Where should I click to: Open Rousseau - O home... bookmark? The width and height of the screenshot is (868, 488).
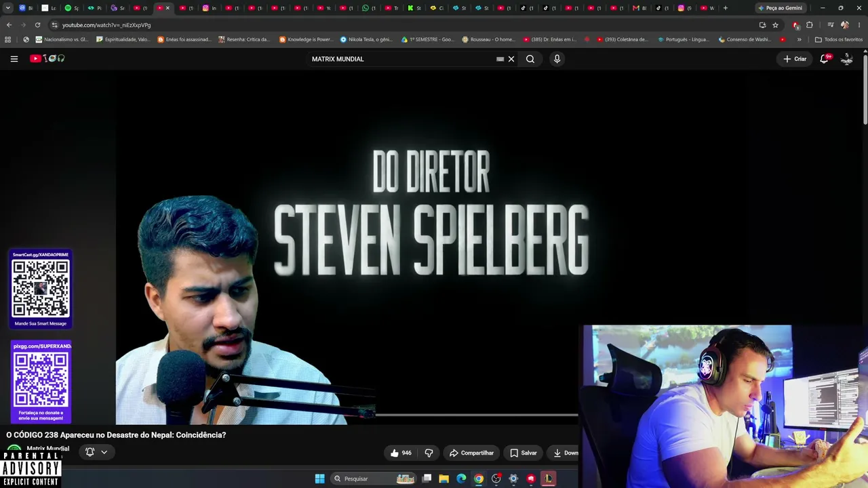click(489, 39)
